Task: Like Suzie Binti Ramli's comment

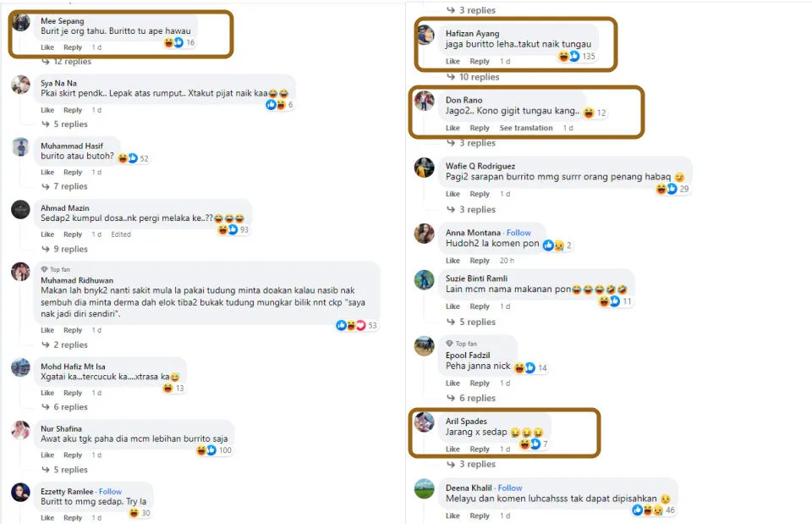Action: tap(453, 306)
